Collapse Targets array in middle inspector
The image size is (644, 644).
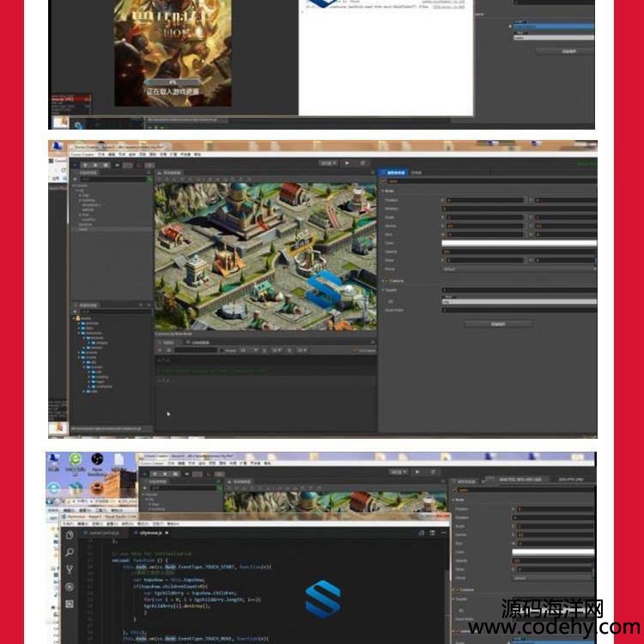pyautogui.click(x=383, y=290)
